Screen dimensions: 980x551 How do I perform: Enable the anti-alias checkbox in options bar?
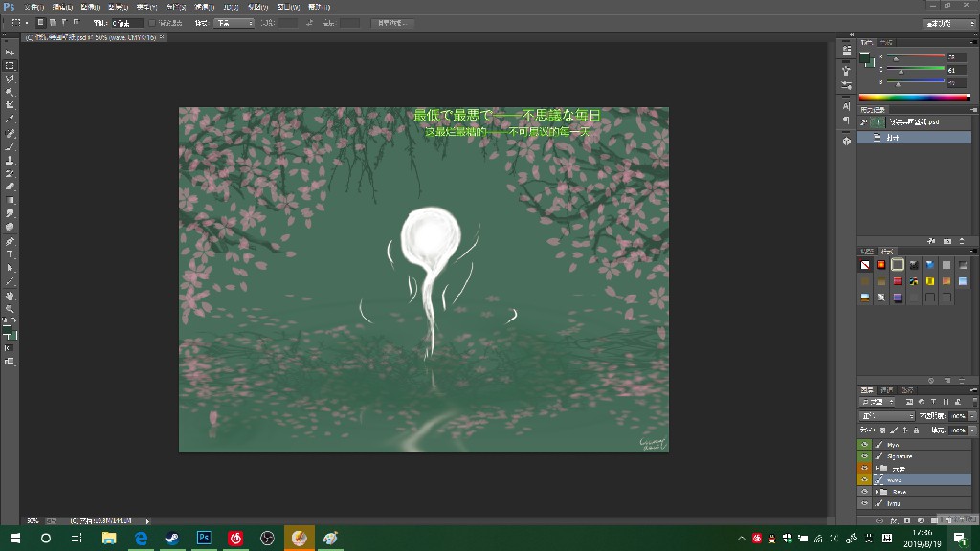click(153, 22)
